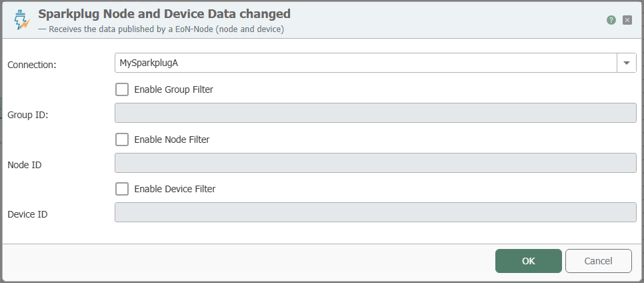Click the dialog title Sparkplug Node and Device Data changed
This screenshot has height=283, width=644.
(164, 14)
